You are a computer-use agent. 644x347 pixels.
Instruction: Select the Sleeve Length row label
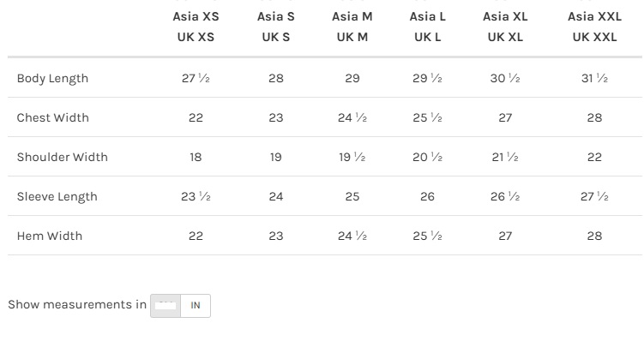tap(57, 197)
